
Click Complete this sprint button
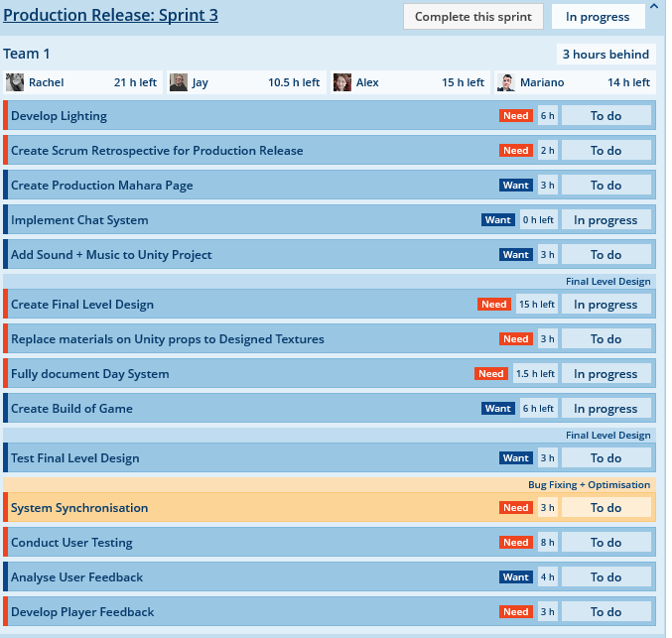tap(473, 17)
